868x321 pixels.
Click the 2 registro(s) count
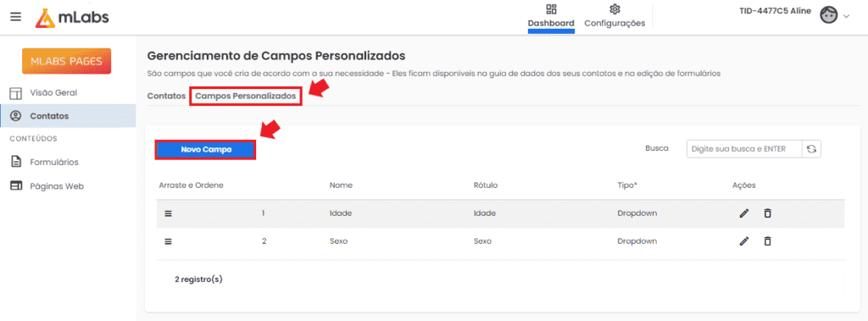[198, 279]
